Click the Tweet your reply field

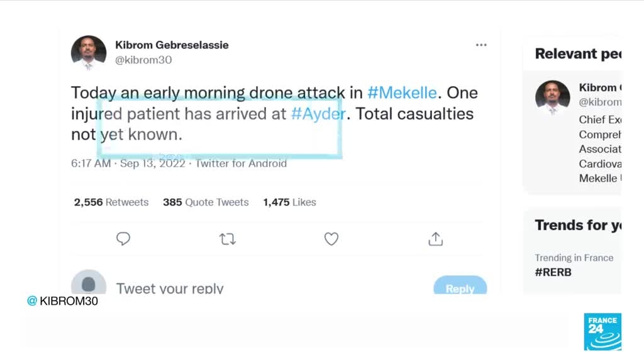coord(170,289)
